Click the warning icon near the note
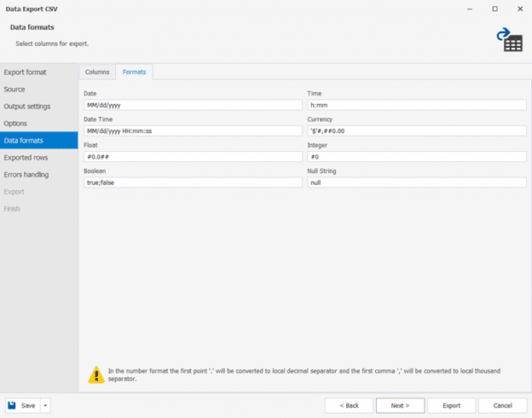This screenshot has width=532, height=418. (x=97, y=374)
